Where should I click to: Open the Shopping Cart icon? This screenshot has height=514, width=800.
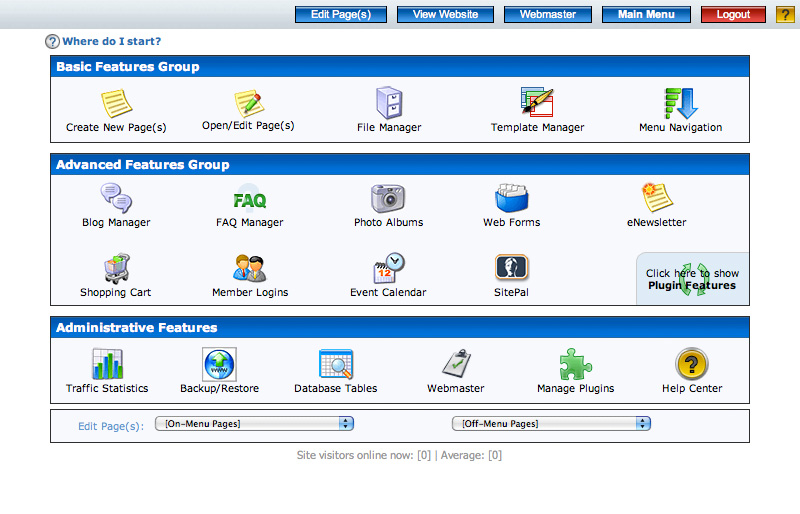coord(116,269)
